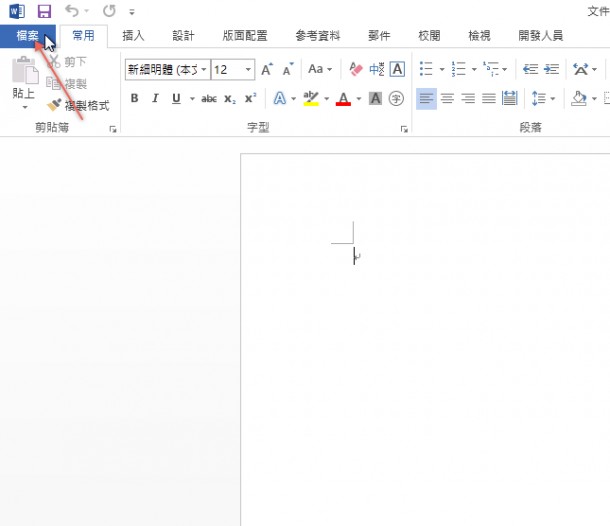This screenshot has height=526, width=610.
Task: Toggle superscript formatting
Action: pyautogui.click(x=251, y=98)
